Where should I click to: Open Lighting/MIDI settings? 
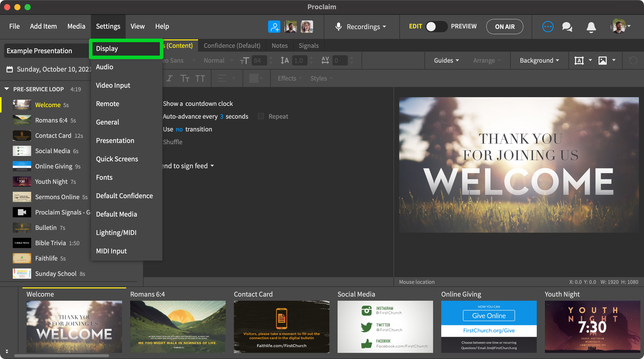[127, 233]
